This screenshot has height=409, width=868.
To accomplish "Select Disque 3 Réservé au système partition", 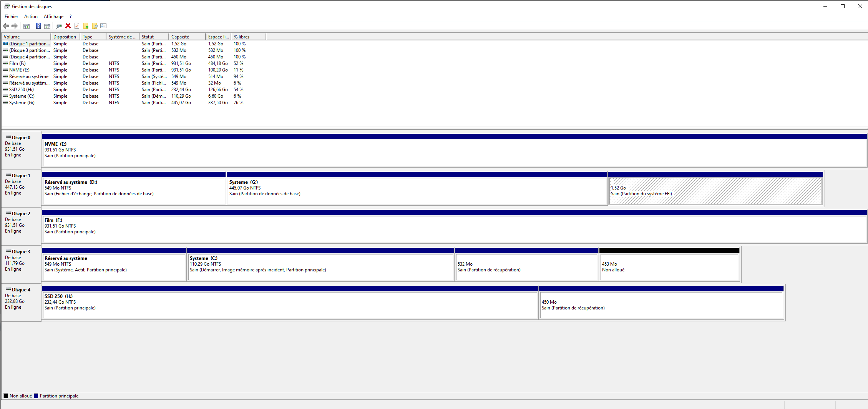I will [x=114, y=264].
